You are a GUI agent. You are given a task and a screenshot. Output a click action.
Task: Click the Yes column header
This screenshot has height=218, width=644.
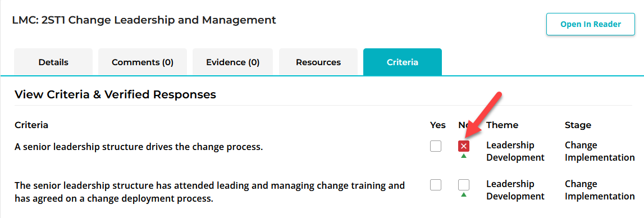438,125
